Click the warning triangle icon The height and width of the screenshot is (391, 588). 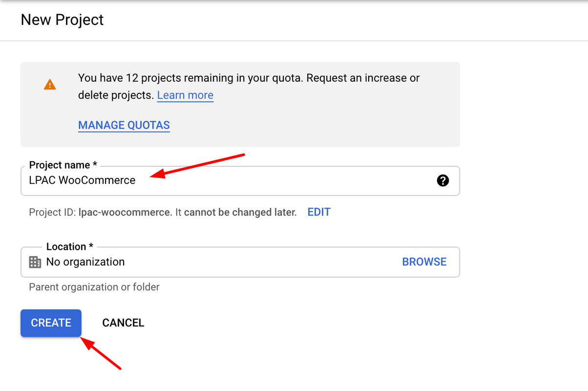point(49,84)
